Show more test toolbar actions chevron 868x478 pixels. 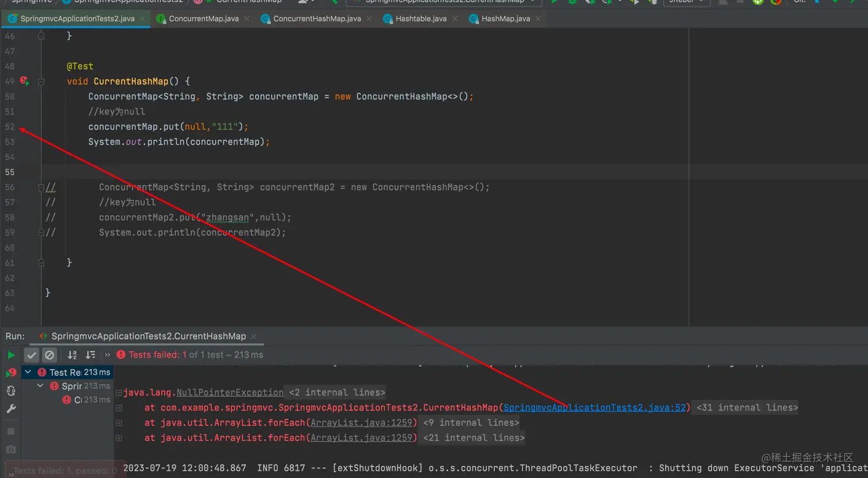(107, 355)
